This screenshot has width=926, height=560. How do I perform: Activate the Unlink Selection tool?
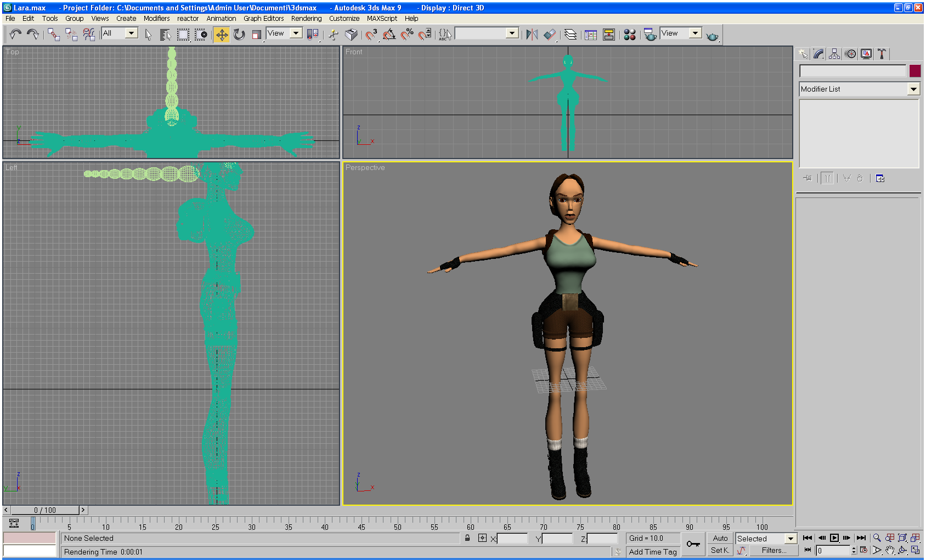[71, 35]
